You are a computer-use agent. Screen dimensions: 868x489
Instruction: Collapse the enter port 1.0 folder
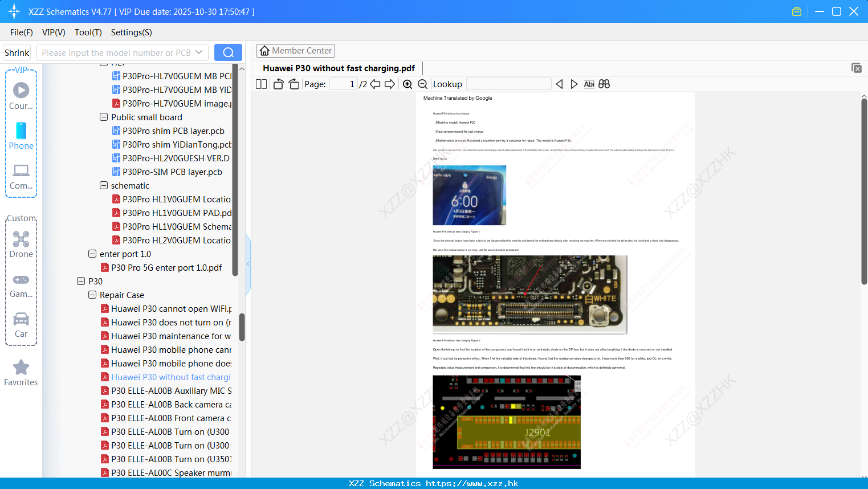pyautogui.click(x=92, y=254)
